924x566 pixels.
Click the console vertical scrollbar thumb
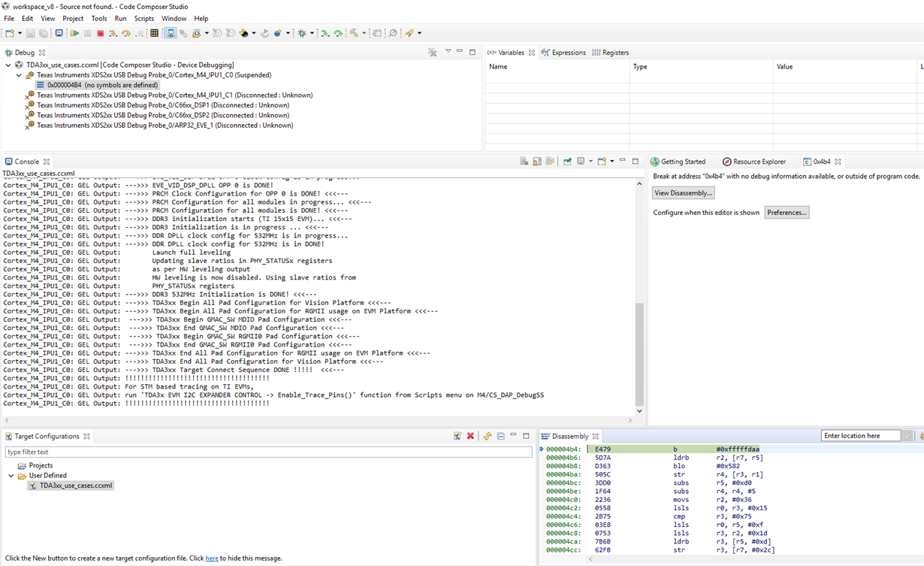pos(639,354)
